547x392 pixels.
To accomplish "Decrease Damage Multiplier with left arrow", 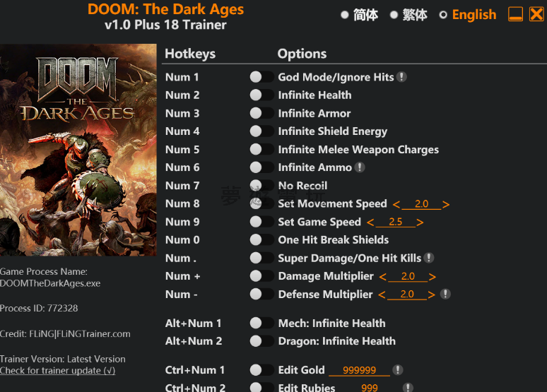I will tap(383, 277).
